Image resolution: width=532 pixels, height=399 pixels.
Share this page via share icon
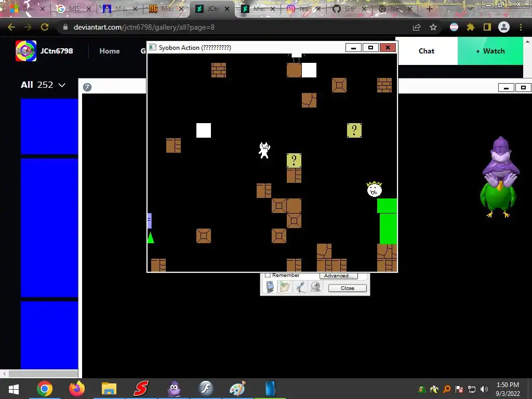tap(417, 27)
